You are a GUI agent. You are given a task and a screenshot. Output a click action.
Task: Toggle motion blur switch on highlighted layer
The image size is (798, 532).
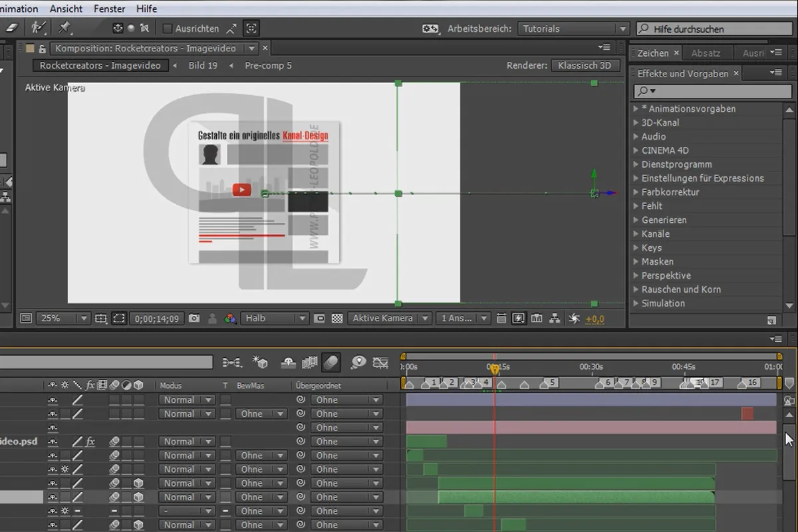point(114,497)
